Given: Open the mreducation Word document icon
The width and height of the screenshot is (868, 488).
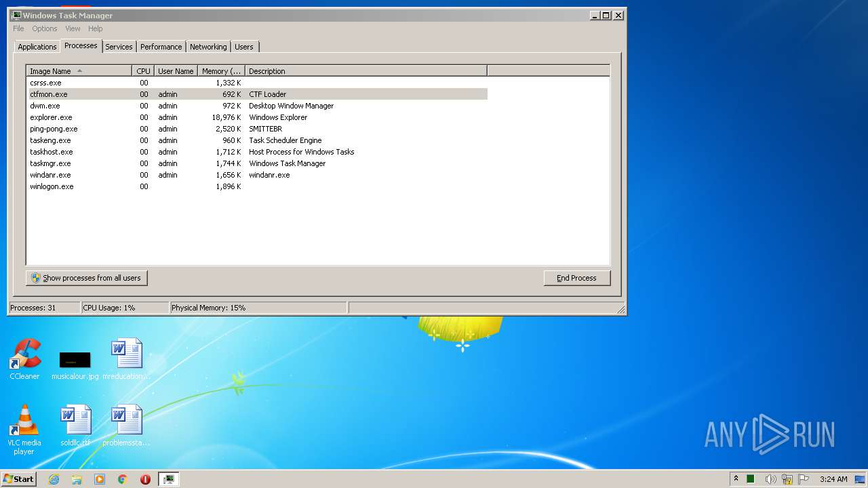Looking at the screenshot, I should click(126, 359).
